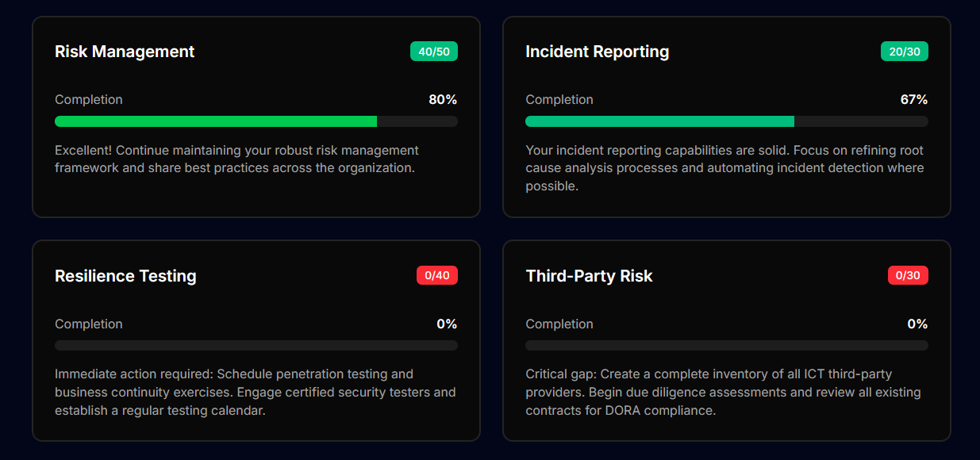
Task: Select the Resilience Testing card title
Action: point(125,276)
